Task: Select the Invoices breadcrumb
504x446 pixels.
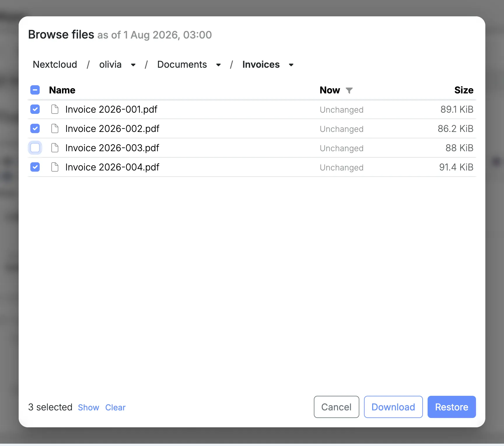Action: [261, 64]
